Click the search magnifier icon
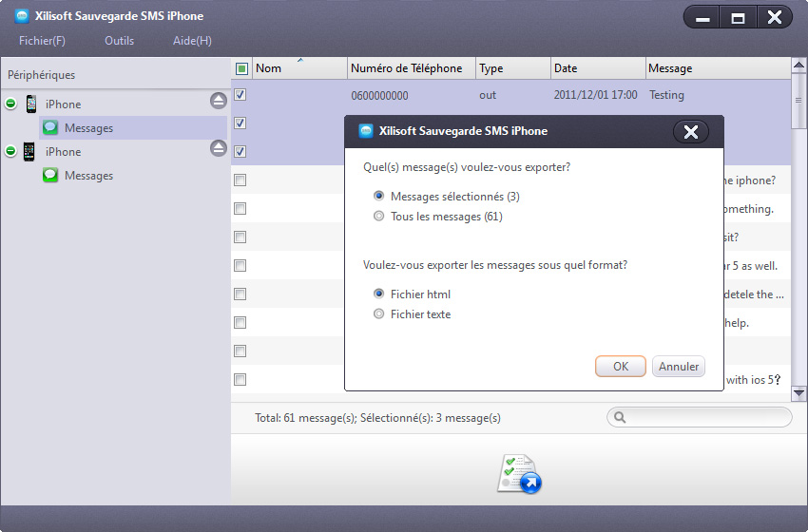Screen dimensions: 808x532 (x=620, y=417)
